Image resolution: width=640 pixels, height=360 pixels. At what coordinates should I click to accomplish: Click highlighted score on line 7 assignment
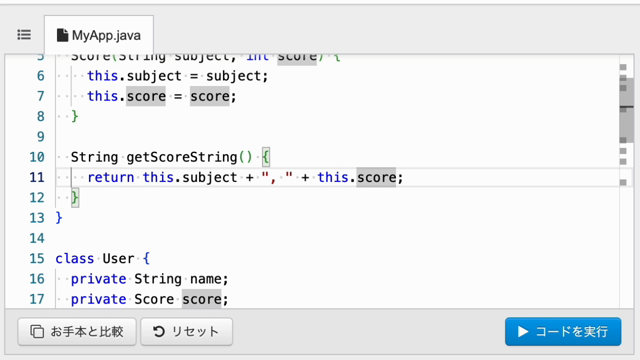146,96
